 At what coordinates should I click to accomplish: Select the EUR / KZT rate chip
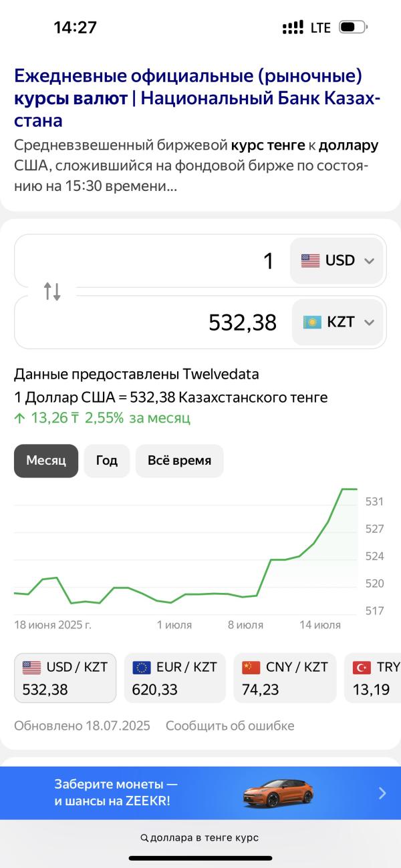coord(175,678)
